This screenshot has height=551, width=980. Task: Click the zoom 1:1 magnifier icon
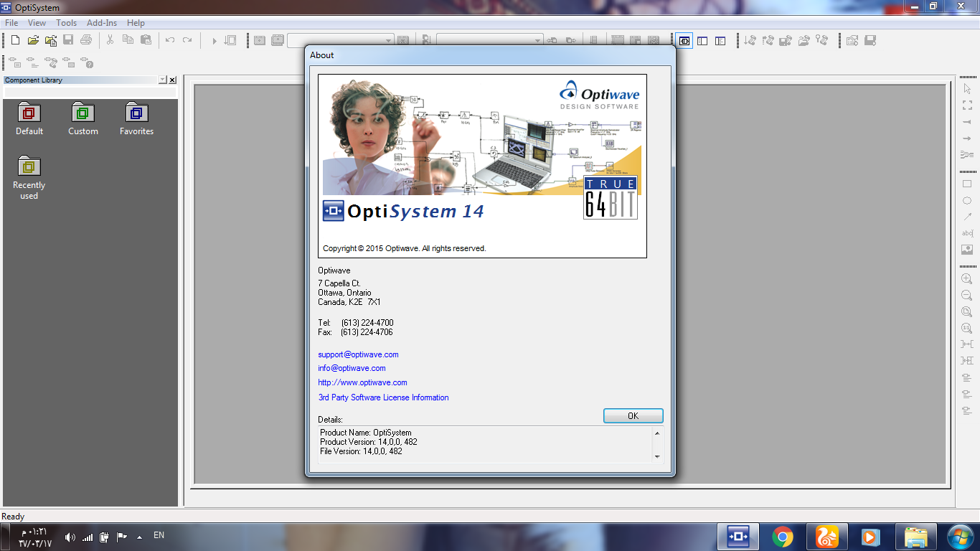pos(967,328)
